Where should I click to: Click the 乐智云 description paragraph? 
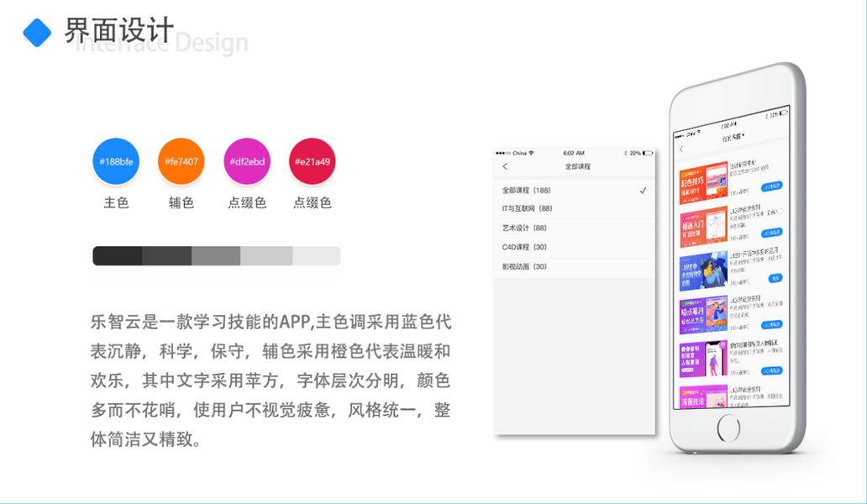click(x=271, y=381)
